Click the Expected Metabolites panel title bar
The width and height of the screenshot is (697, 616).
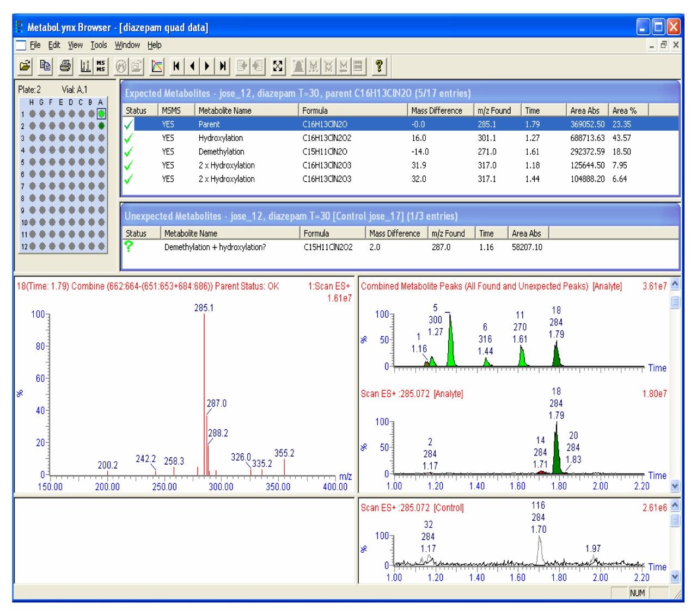(400, 93)
